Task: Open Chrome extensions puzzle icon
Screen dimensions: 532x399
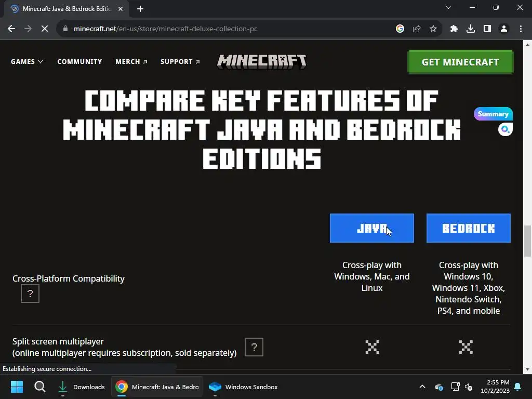Action: pos(454,29)
